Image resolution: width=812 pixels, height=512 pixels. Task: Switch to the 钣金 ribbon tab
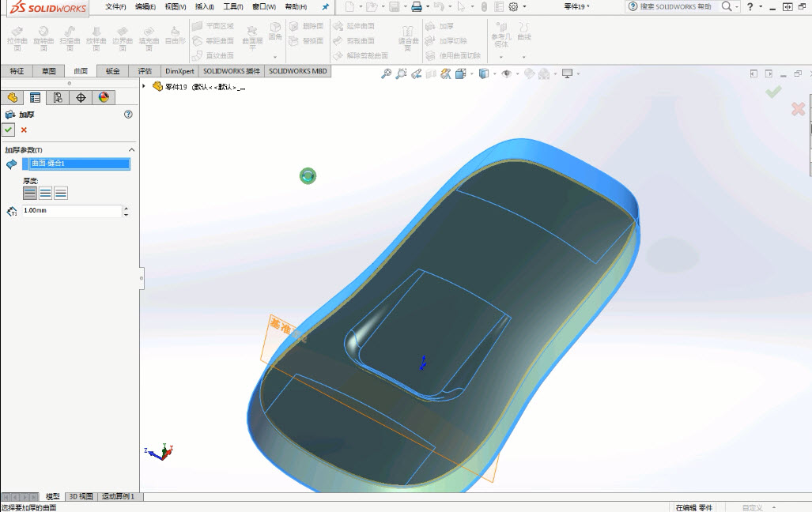(x=112, y=71)
